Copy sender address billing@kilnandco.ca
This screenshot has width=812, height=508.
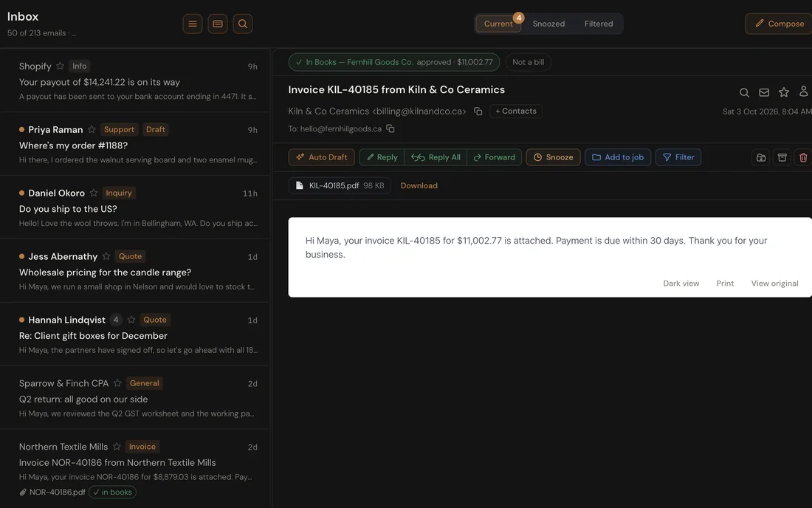pos(478,111)
